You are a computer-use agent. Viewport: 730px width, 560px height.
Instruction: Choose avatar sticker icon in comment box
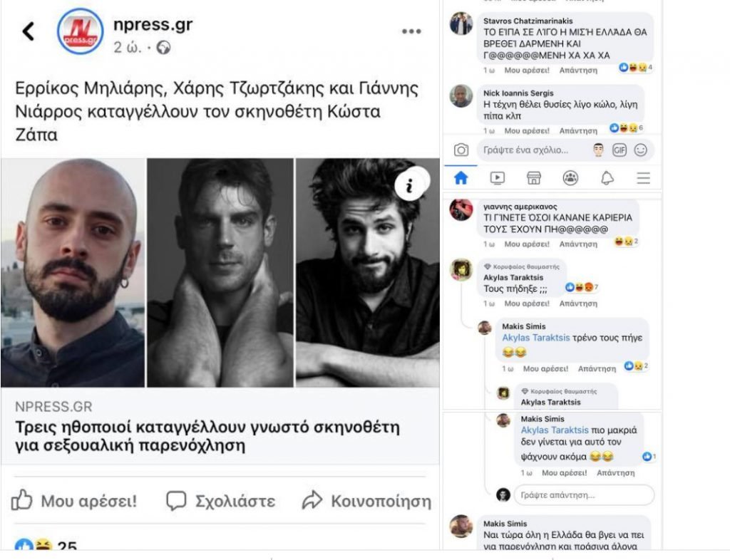[x=598, y=150]
